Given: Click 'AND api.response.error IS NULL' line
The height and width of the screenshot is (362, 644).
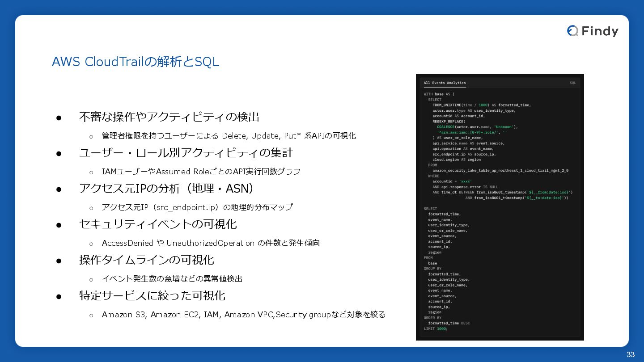Looking at the screenshot, I should click(465, 187).
